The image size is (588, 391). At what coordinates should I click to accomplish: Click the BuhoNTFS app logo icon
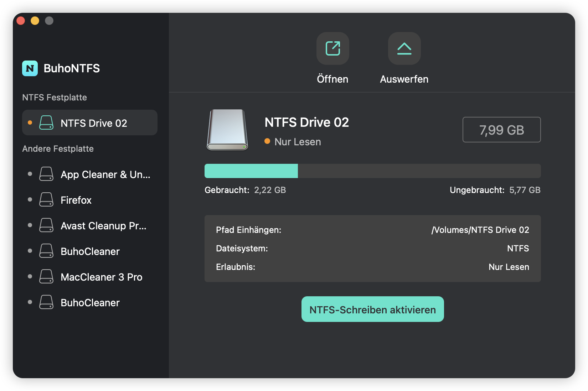30,68
